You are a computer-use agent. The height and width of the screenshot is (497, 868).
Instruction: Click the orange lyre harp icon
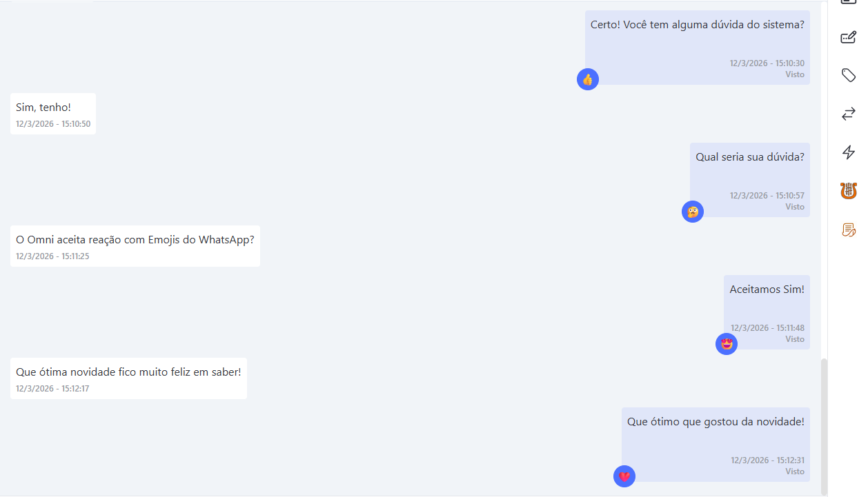pyautogui.click(x=849, y=191)
